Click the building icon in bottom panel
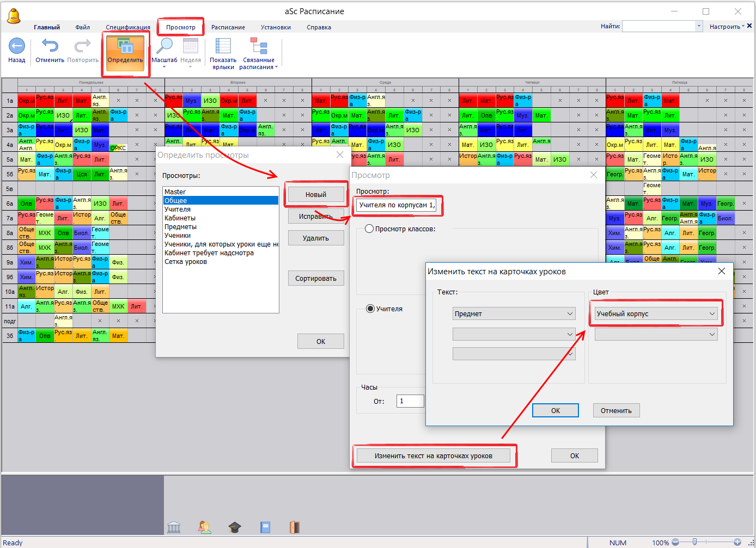This screenshot has height=548, width=756. pos(174,527)
